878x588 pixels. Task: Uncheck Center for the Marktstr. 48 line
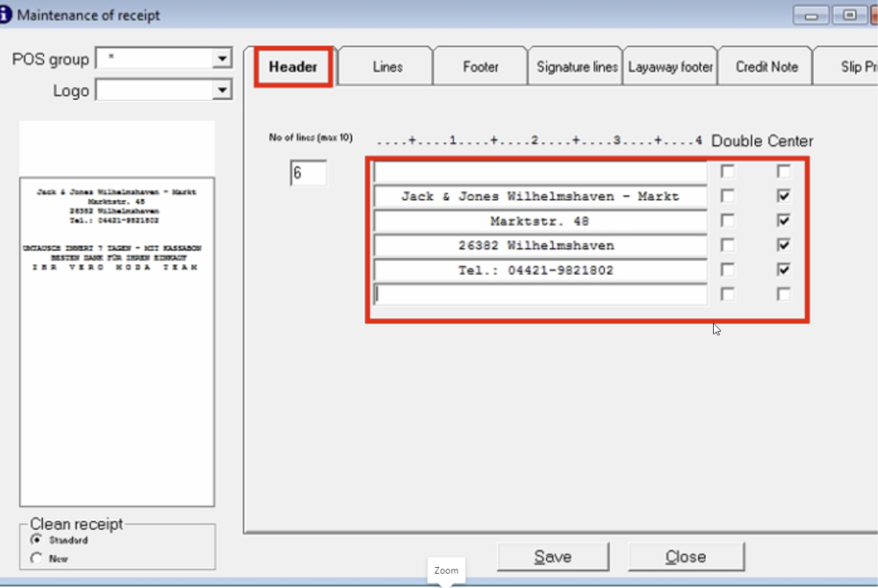[x=783, y=220]
